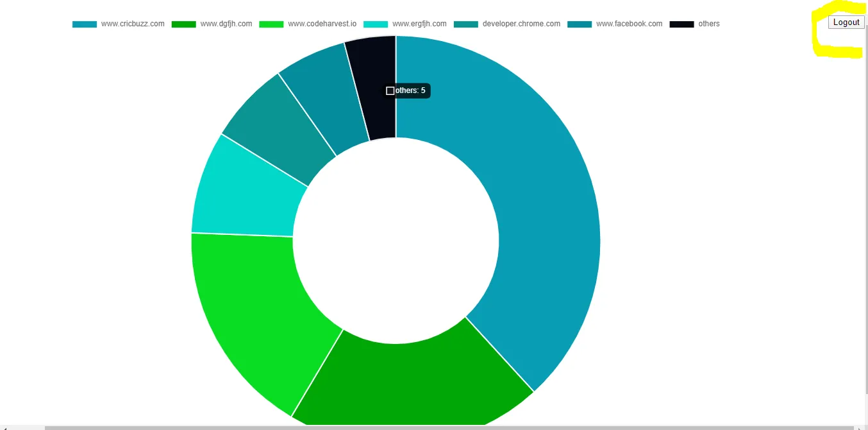Hide others via its legend label
Image resolution: width=868 pixels, height=430 pixels.
[x=709, y=24]
